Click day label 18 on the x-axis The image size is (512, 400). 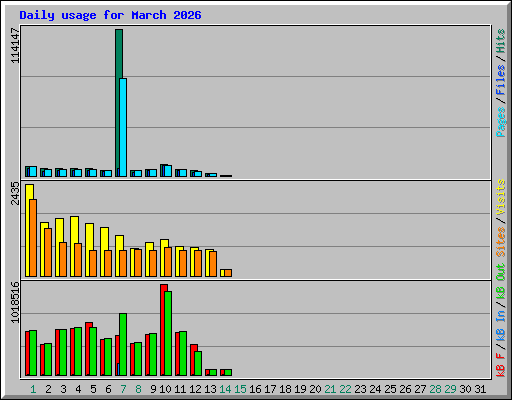tap(285, 389)
